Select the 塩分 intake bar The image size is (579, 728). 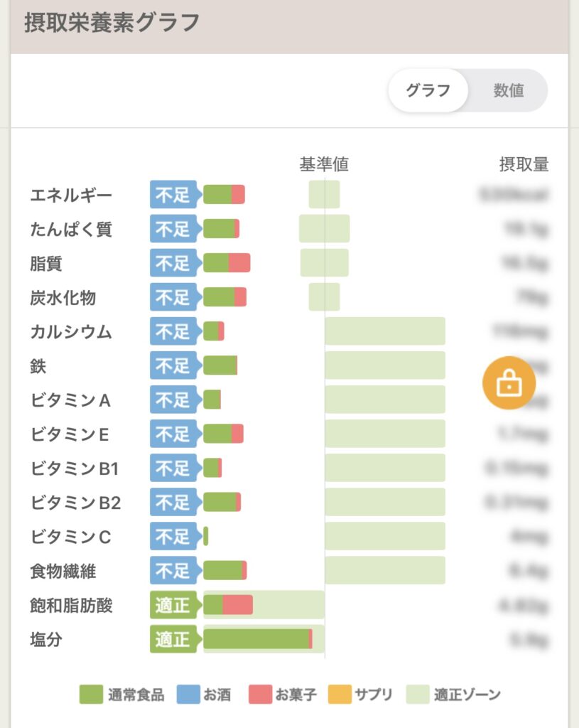click(x=258, y=639)
